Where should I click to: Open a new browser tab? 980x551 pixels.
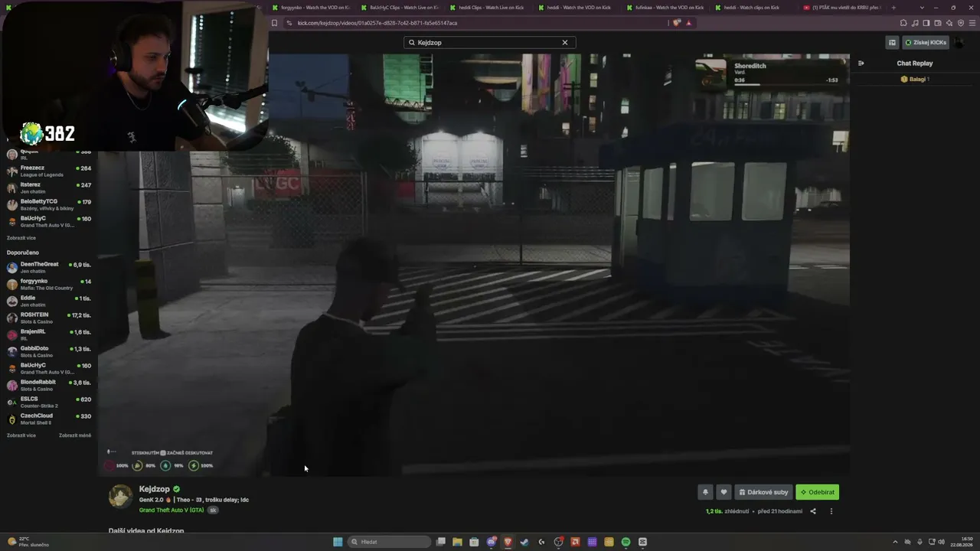[x=893, y=8]
